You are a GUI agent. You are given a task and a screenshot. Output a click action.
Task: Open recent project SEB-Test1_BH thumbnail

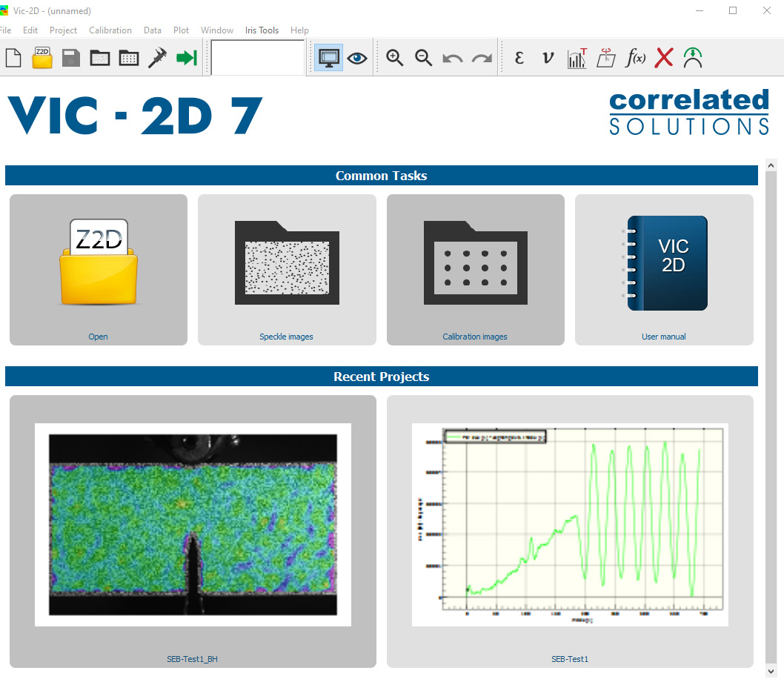(x=193, y=525)
